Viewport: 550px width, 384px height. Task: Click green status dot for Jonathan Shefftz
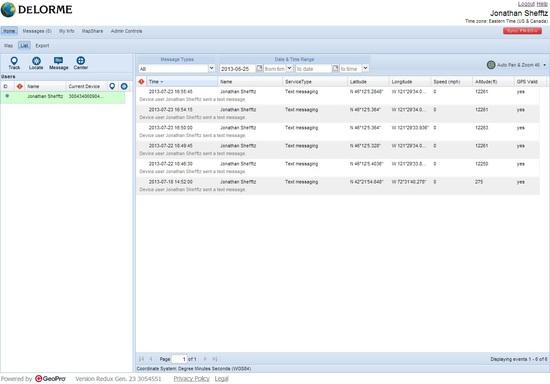[x=7, y=96]
